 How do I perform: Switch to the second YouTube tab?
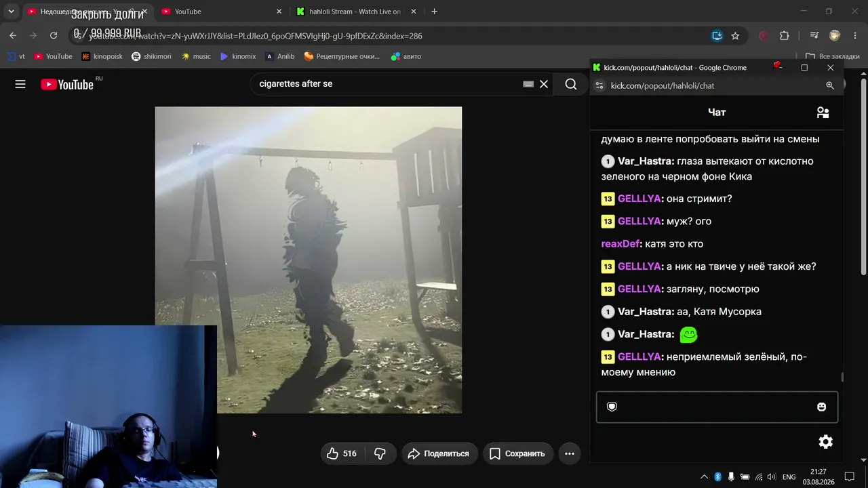pos(221,12)
